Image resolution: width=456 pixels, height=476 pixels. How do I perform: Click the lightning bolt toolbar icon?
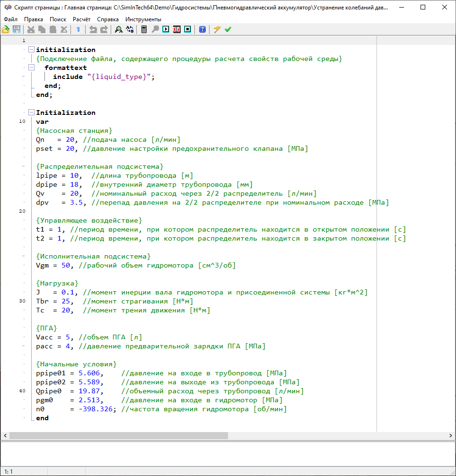(x=217, y=29)
